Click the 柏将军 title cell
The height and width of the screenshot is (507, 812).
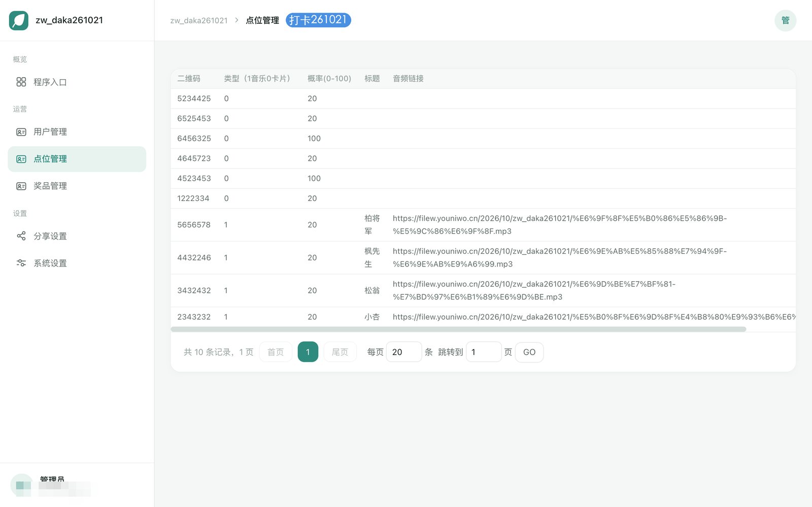372,225
